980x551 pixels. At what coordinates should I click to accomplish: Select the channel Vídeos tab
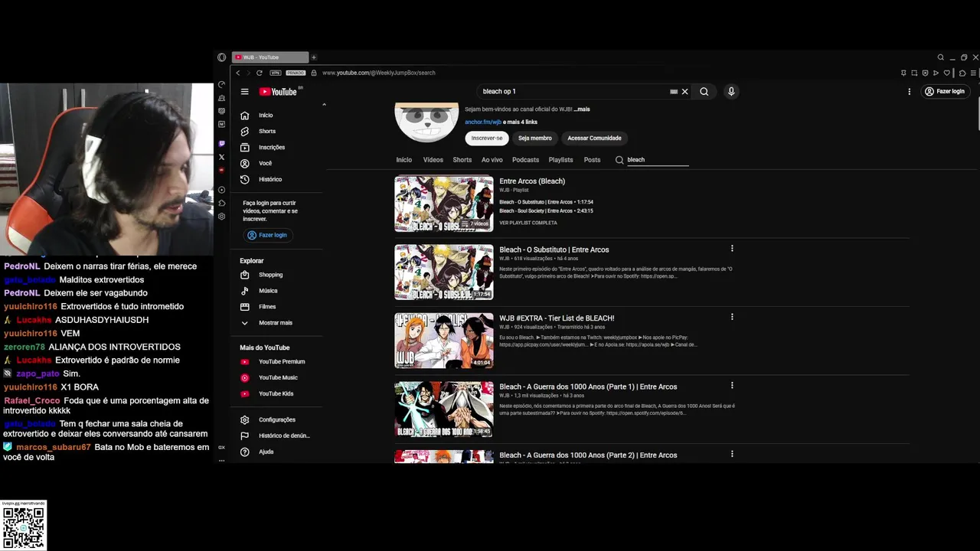[433, 160]
